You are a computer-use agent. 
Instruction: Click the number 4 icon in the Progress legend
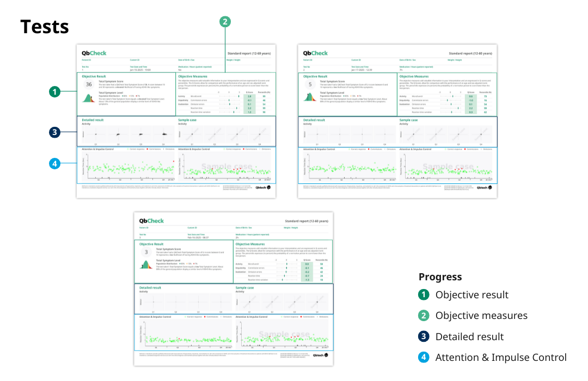424,358
